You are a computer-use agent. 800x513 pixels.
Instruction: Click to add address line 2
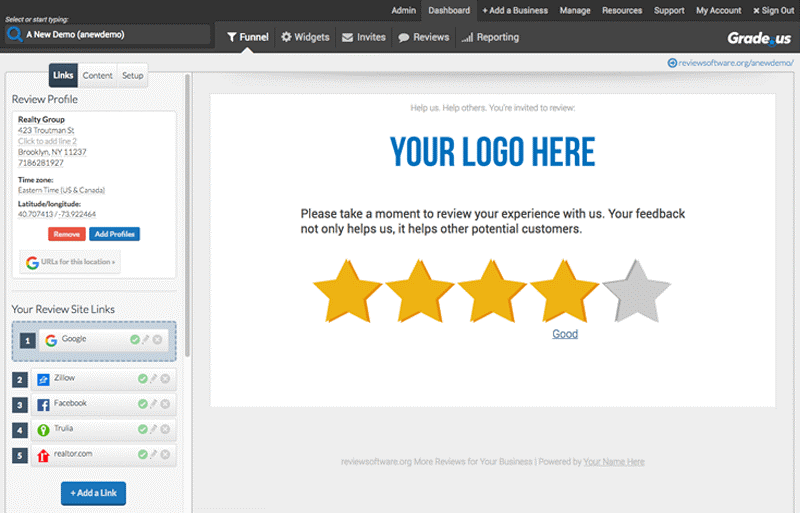click(x=47, y=141)
